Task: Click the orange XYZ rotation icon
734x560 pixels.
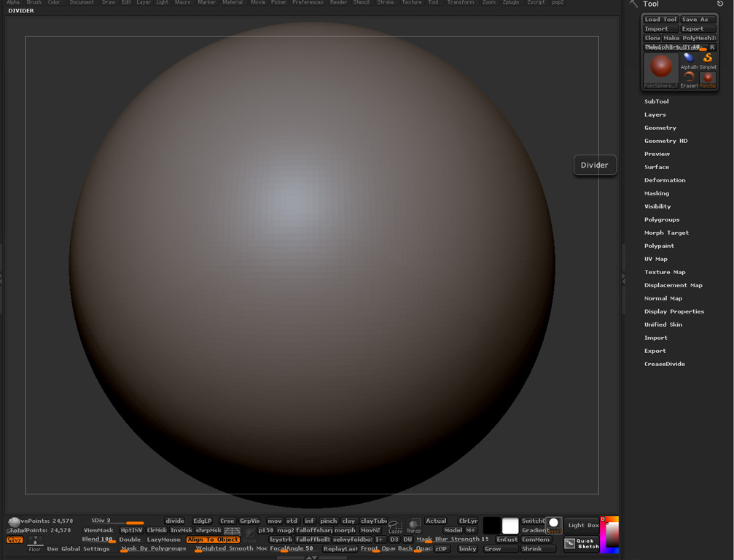Action: point(15,540)
